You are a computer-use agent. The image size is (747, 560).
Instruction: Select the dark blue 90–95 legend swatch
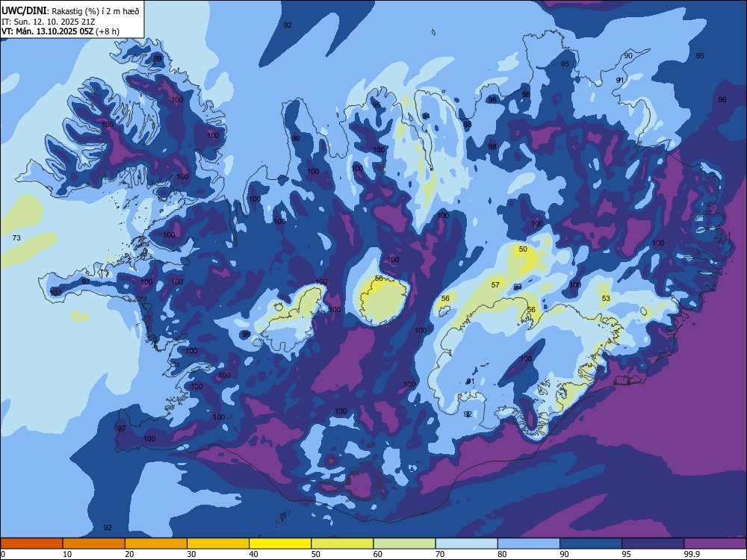click(x=591, y=544)
